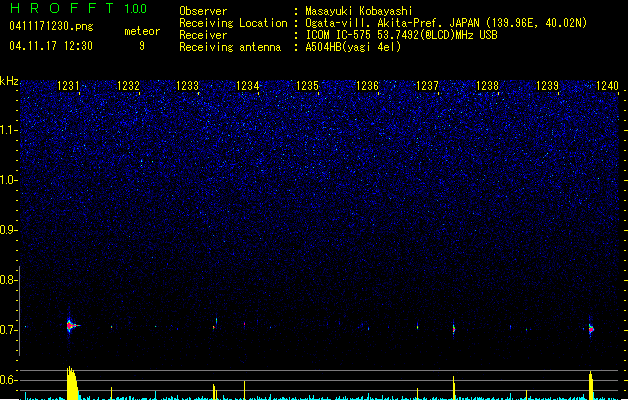The height and width of the screenshot is (400, 629).
Task: Click the 1240 time axis marker
Action: tap(607, 85)
